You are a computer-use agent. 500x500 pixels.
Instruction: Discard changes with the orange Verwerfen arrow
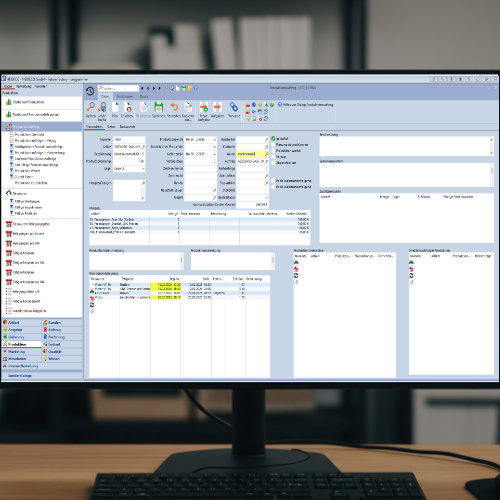(x=174, y=107)
